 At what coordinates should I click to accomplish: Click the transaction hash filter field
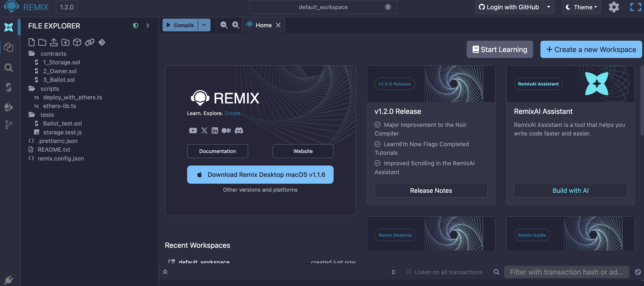point(566,272)
